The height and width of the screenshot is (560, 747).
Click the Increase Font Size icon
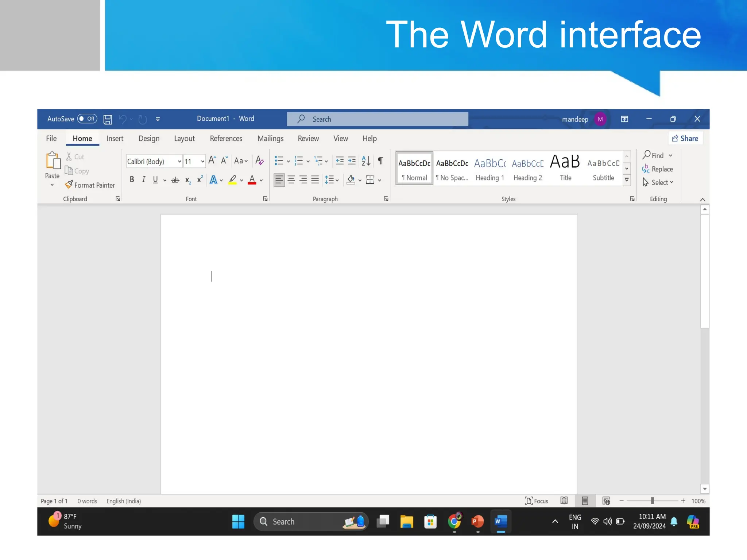(x=212, y=160)
